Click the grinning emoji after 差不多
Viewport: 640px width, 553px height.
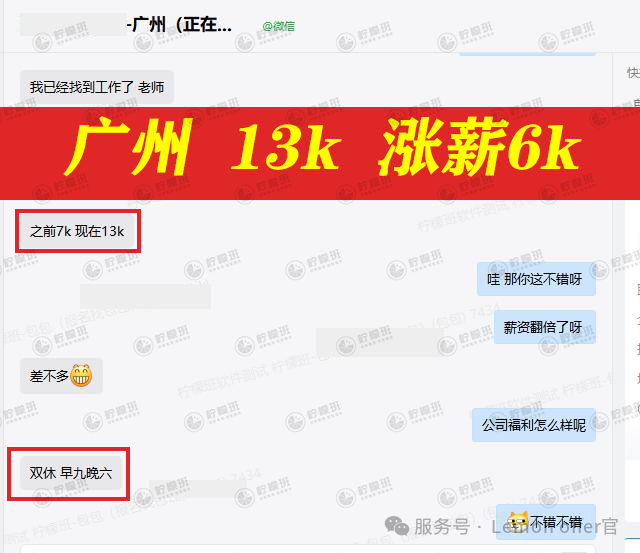click(x=81, y=375)
